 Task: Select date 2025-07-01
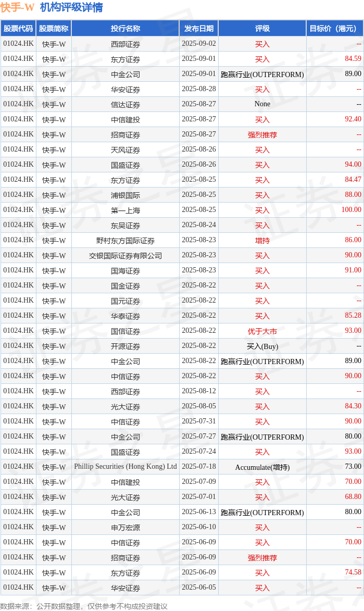(x=199, y=496)
